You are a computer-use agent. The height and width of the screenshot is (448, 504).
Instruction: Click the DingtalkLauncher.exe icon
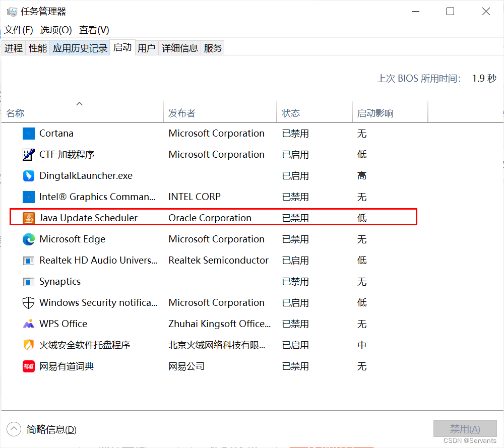point(29,176)
